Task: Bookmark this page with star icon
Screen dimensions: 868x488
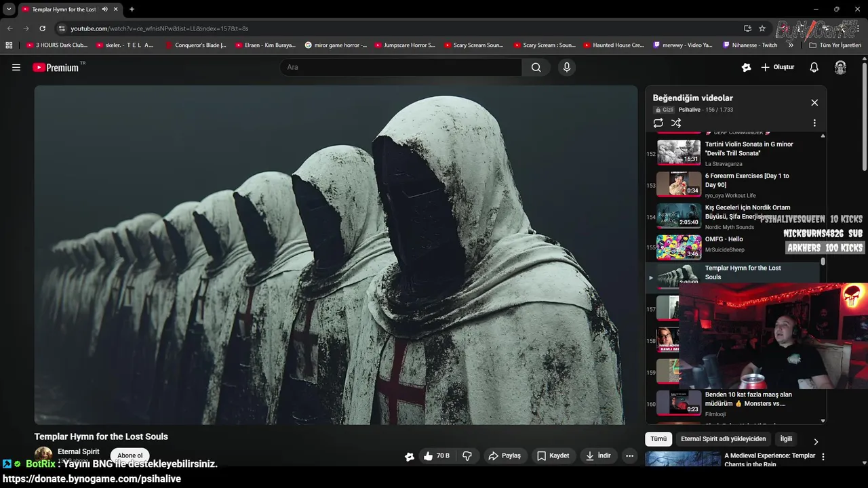Action: point(762,28)
